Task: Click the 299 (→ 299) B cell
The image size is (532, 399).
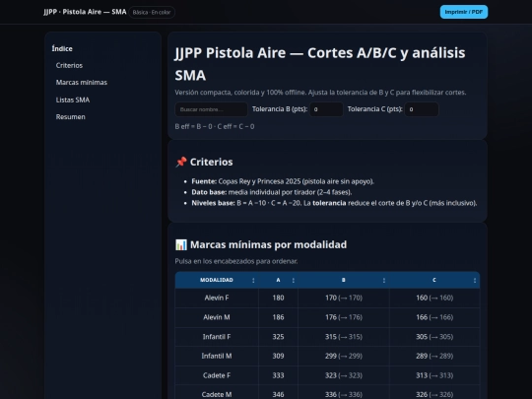Action: (344, 356)
